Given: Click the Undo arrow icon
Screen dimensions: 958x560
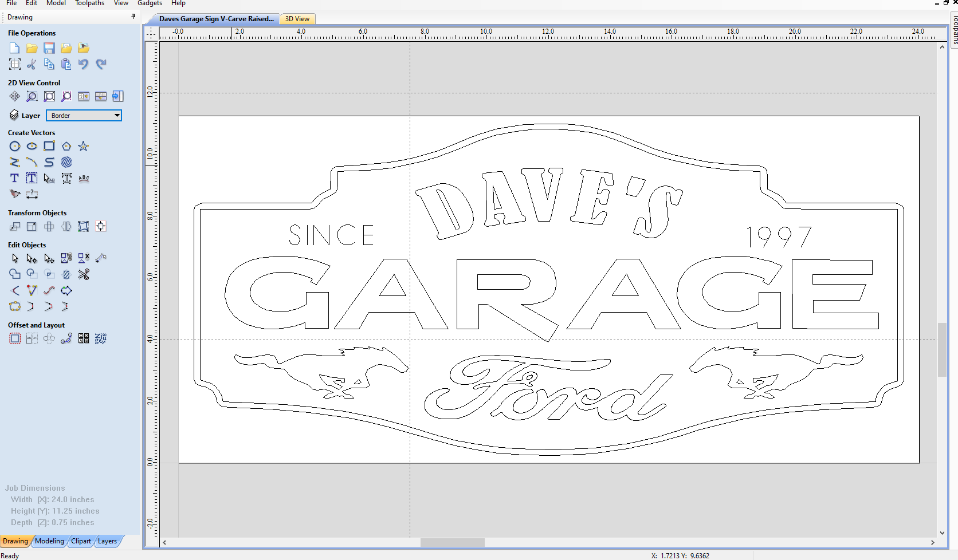Looking at the screenshot, I should 84,64.
